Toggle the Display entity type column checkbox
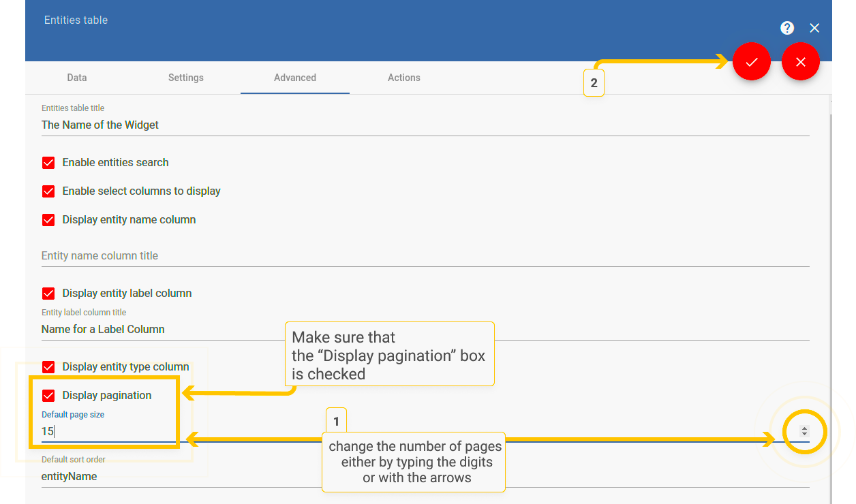 [x=48, y=367]
